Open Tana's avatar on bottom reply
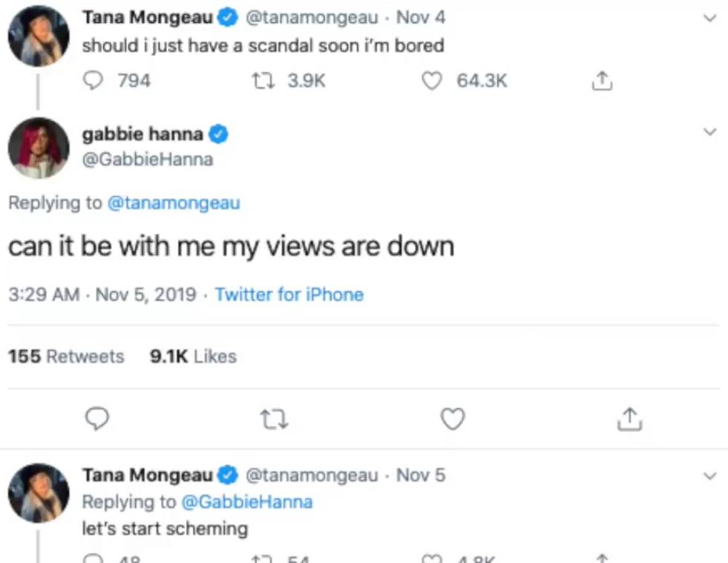Screen dimensions: 728x563 click(39, 493)
